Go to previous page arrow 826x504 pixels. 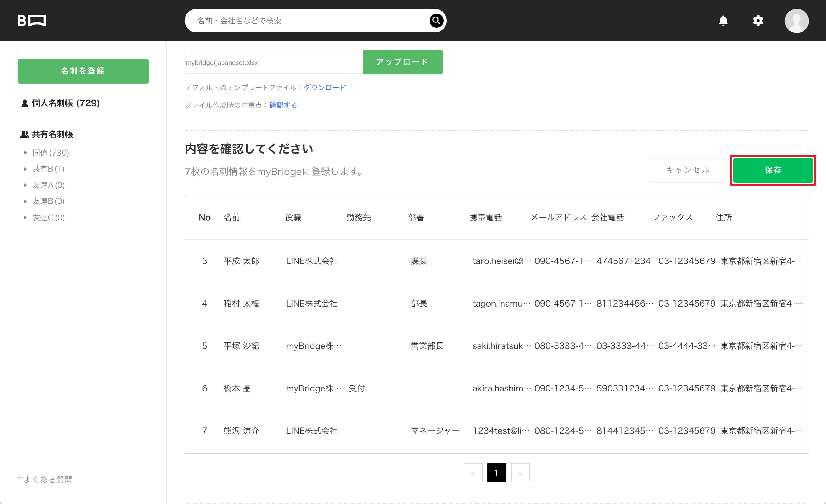[x=473, y=473]
